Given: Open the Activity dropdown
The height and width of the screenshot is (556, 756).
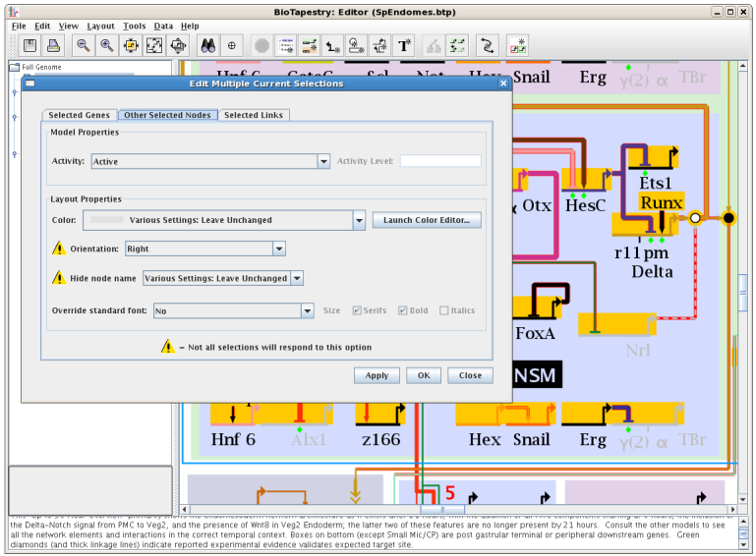Looking at the screenshot, I should [323, 161].
